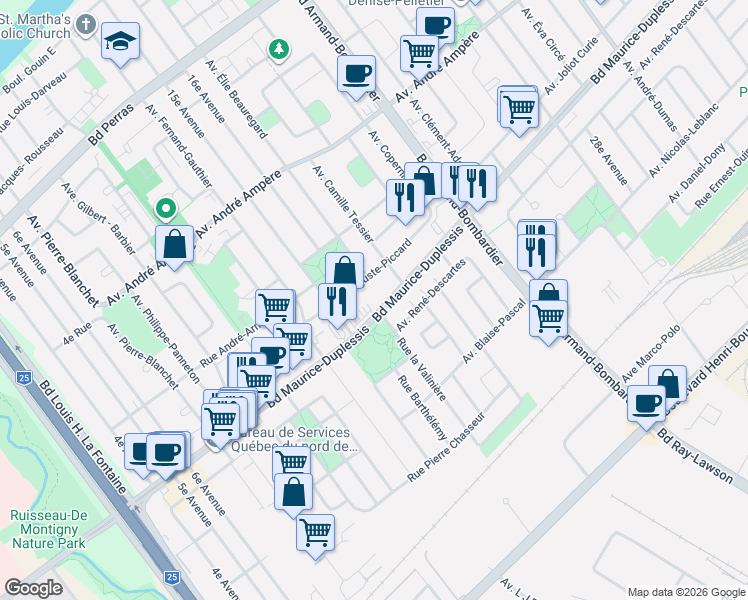The height and width of the screenshot is (600, 748).
Task: Select the 'St. Martha's' church label
Action: 35,26
